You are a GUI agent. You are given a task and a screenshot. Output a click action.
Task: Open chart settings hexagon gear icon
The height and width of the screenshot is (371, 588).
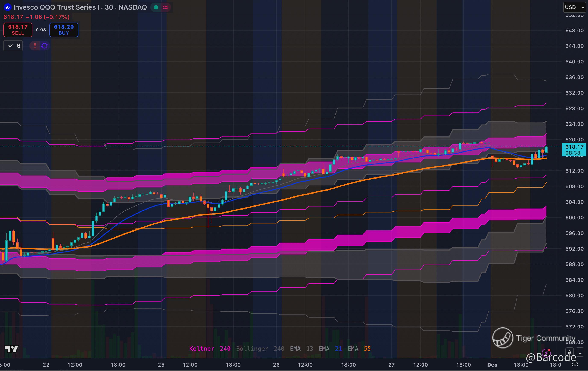click(575, 365)
